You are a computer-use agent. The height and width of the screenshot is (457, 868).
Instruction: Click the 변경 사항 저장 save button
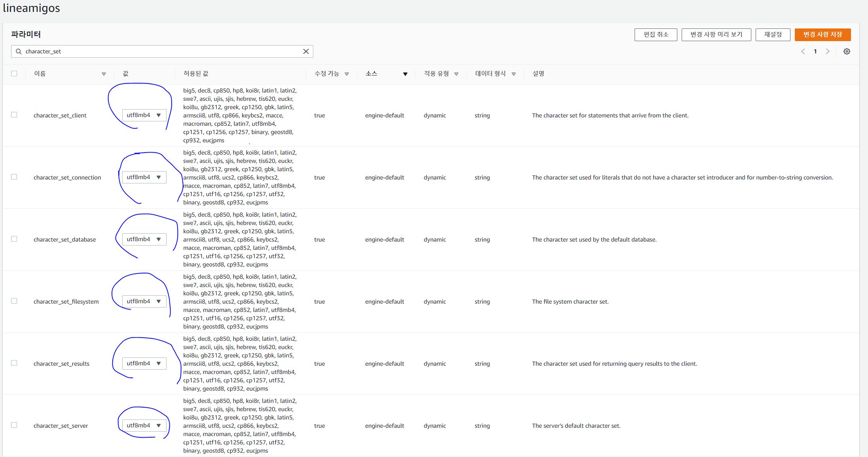click(x=823, y=35)
